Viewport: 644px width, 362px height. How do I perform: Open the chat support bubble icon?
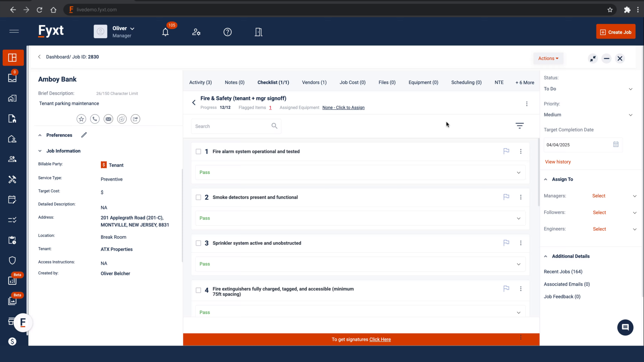[x=625, y=327]
